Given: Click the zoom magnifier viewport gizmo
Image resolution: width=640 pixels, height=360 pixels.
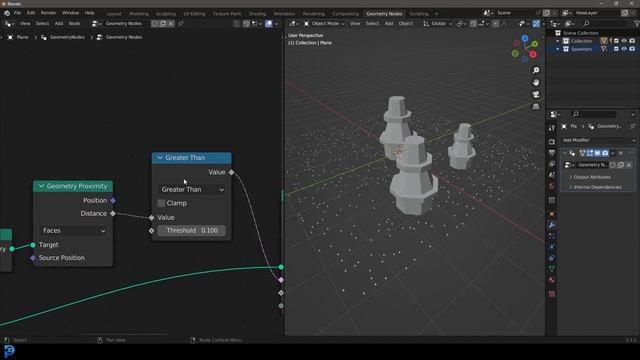Looking at the screenshot, I should tap(536, 70).
